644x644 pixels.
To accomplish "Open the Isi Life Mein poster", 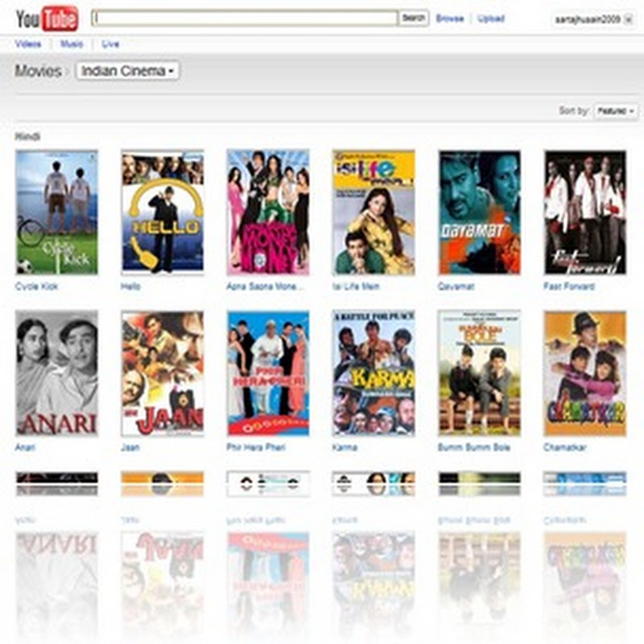I will (374, 212).
